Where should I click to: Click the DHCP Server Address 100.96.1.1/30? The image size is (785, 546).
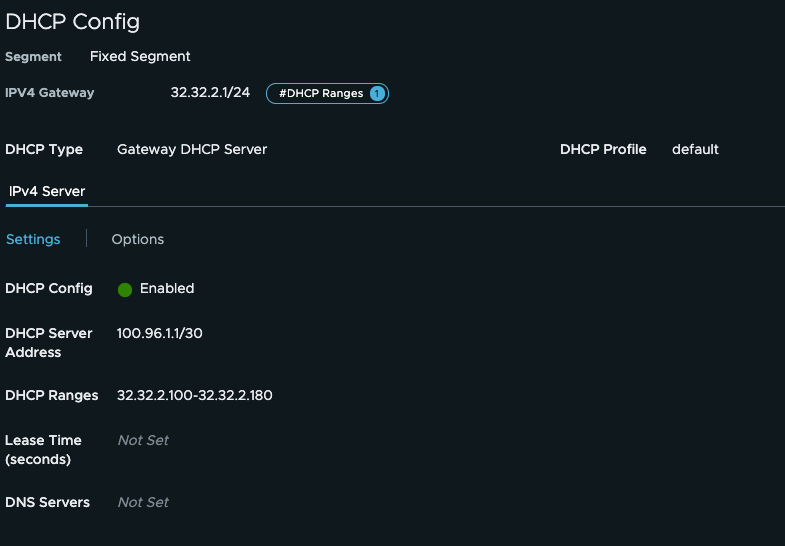point(160,334)
